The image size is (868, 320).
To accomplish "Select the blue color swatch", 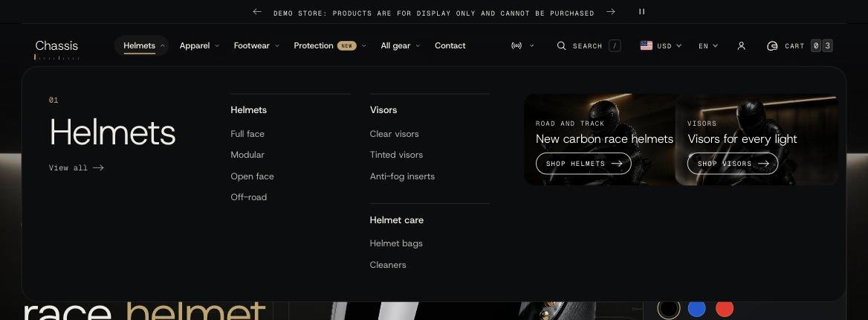I will pyautogui.click(x=696, y=309).
